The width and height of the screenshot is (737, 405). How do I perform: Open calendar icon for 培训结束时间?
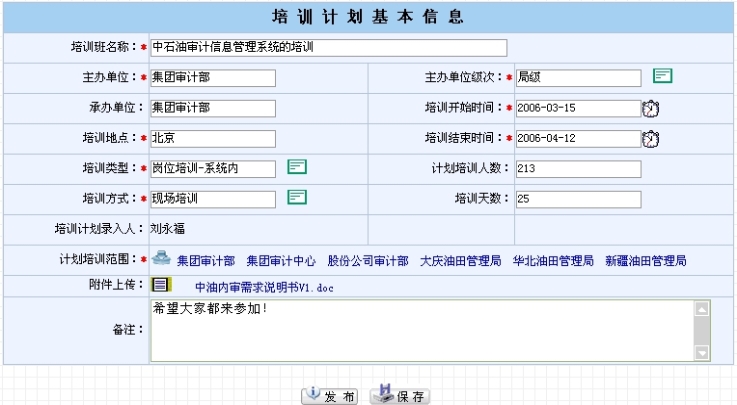(650, 138)
